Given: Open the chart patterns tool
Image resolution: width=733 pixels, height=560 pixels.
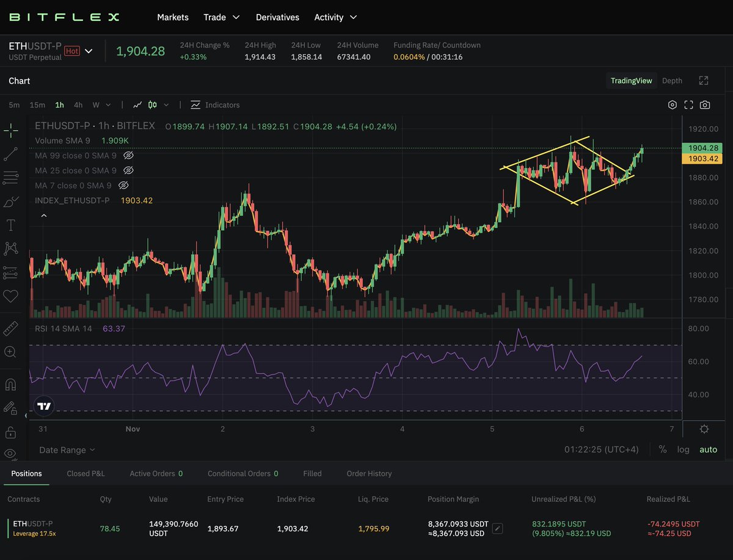Looking at the screenshot, I should [x=10, y=249].
